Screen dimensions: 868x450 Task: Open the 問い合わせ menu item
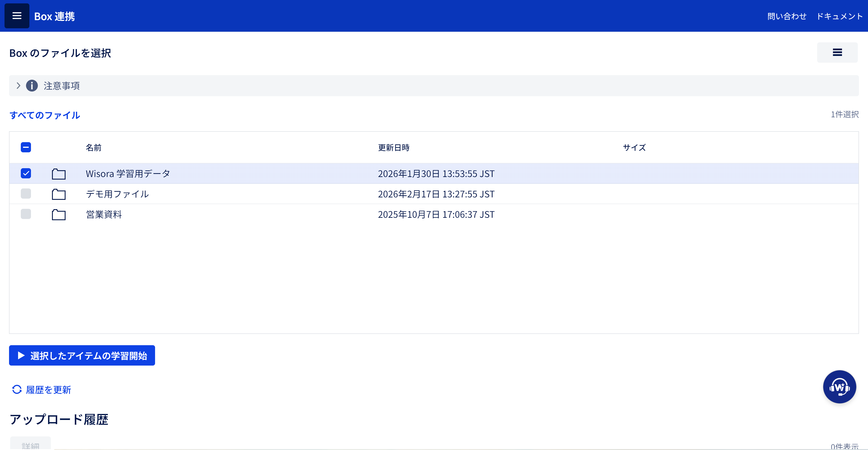786,16
